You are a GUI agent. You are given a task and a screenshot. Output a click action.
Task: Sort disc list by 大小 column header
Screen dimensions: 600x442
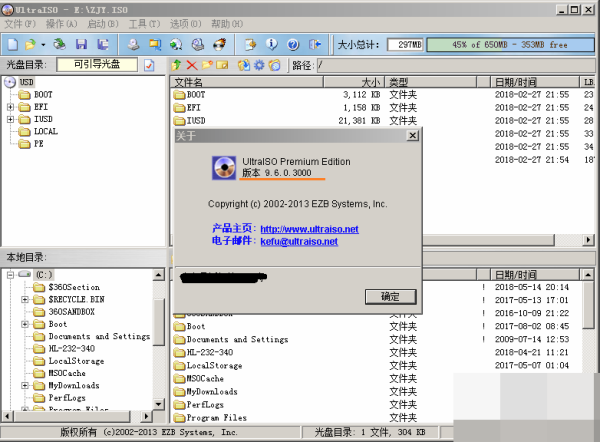coord(354,82)
